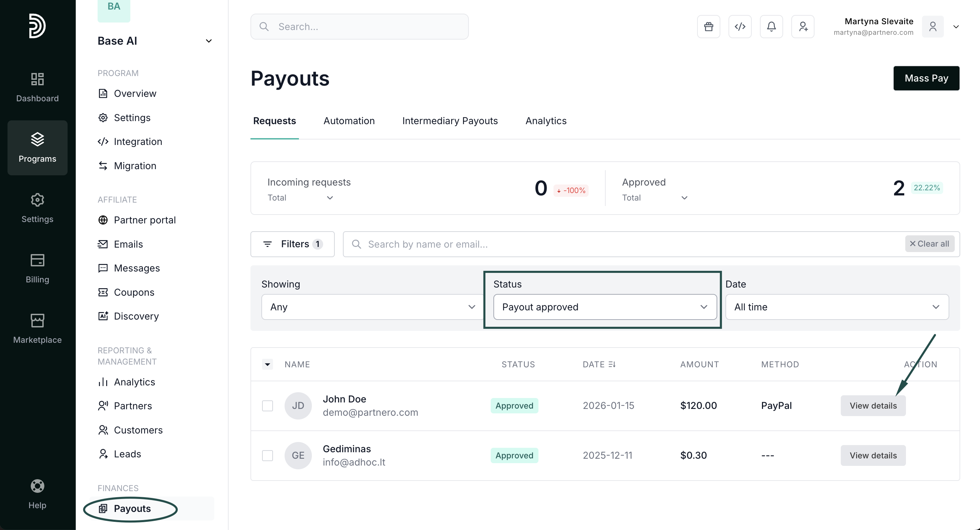Open the Intermediary Payouts tab
The image size is (980, 530).
click(450, 121)
